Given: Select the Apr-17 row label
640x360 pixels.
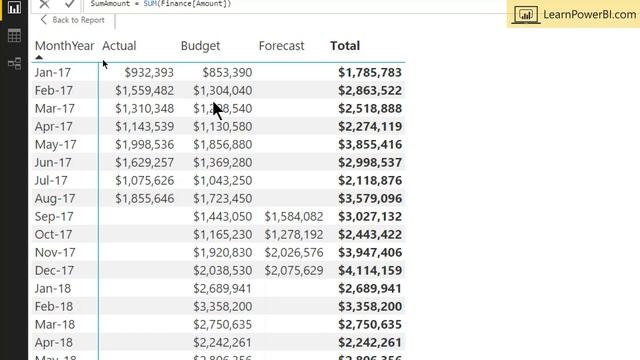Looking at the screenshot, I should coord(53,127).
